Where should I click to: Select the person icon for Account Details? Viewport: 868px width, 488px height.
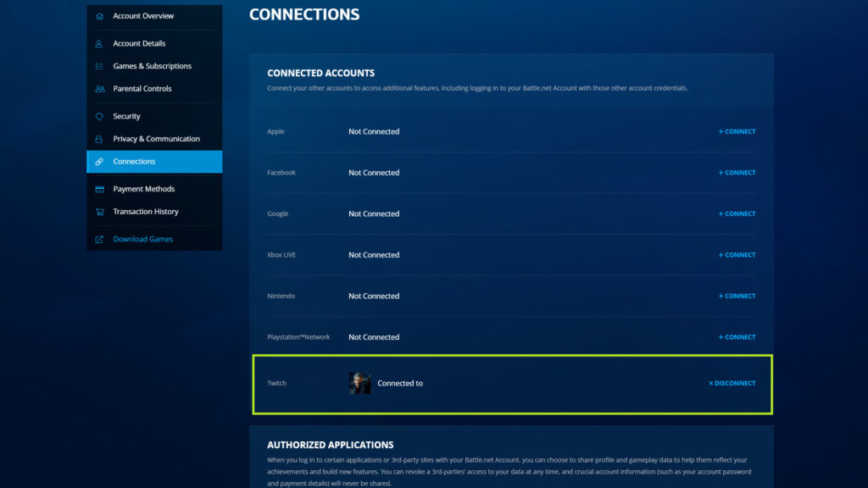pos(99,43)
